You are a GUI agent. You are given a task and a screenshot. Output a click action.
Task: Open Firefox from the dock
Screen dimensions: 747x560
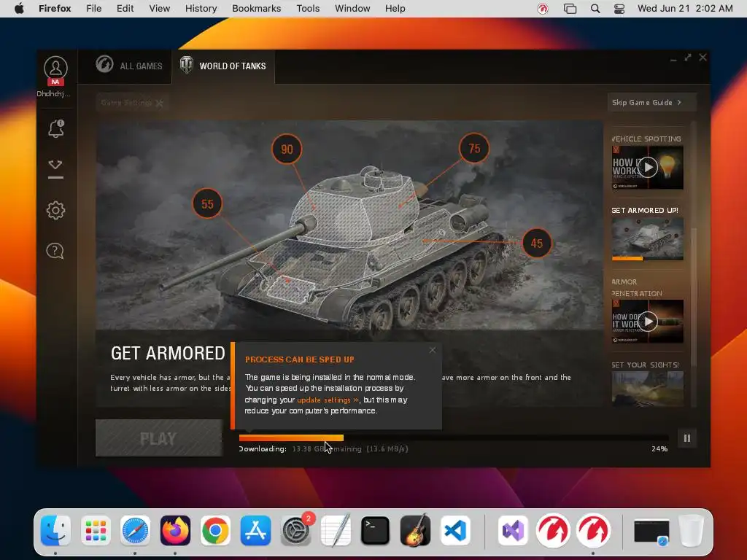coord(175,531)
